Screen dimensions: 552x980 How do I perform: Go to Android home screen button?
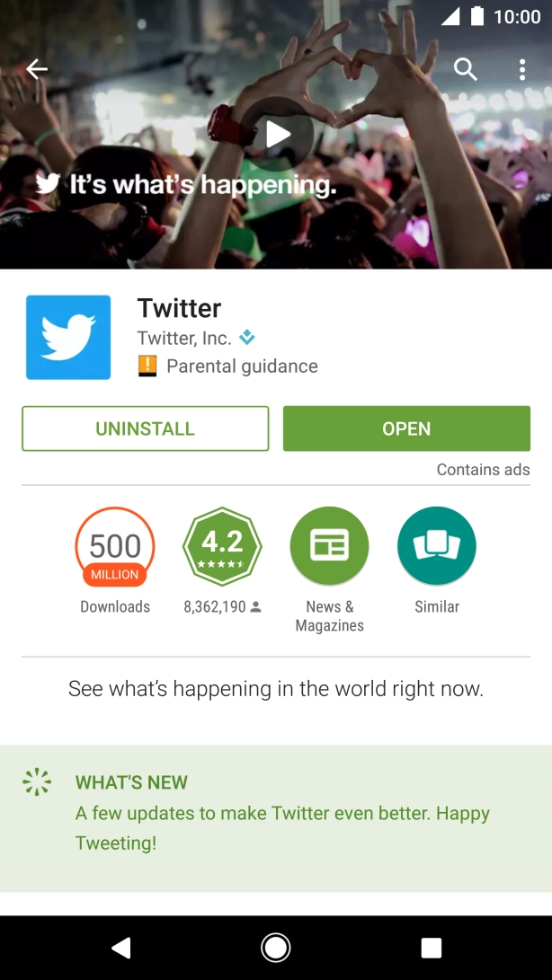click(x=276, y=949)
